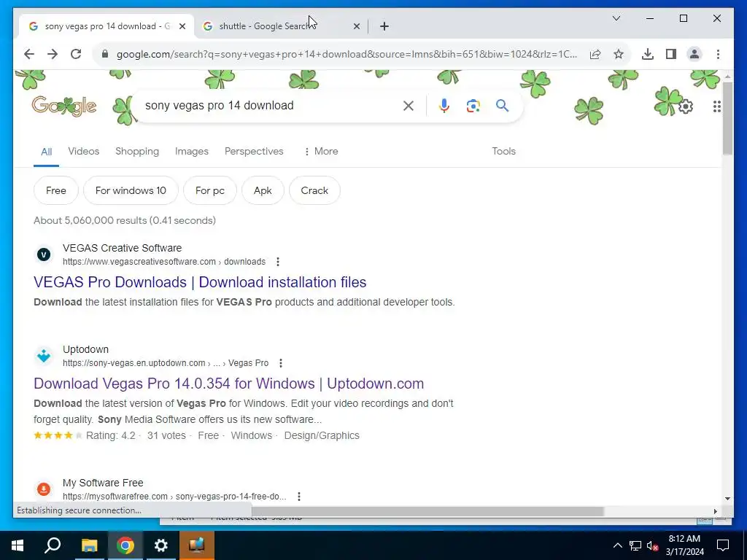The height and width of the screenshot is (560, 747).
Task: Switch to Shopping results
Action: pos(137,152)
